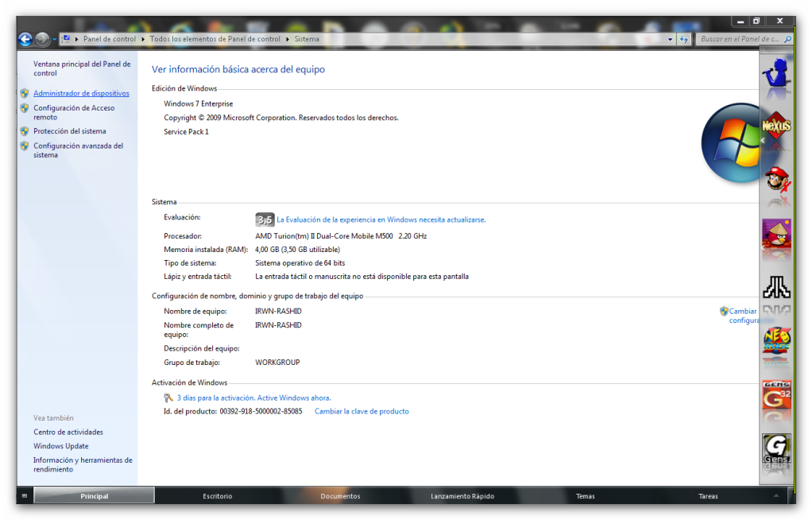Click the Service Pack 1 text
The height and width of the screenshot is (520, 812).
pos(187,132)
